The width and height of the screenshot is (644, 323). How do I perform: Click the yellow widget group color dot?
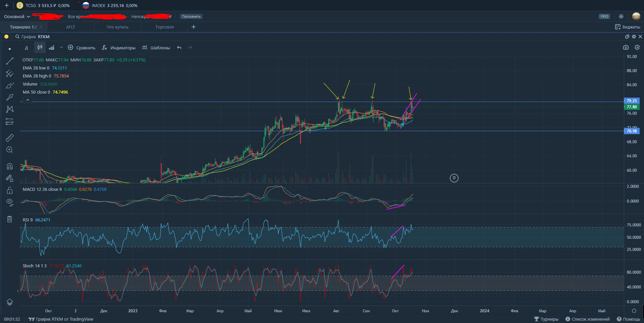pos(6,37)
